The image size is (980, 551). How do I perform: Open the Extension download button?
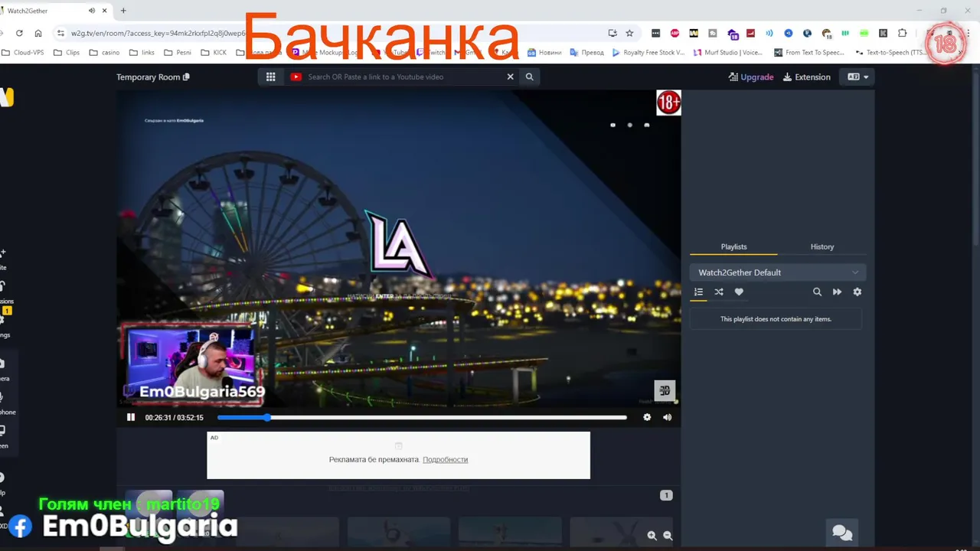click(806, 77)
